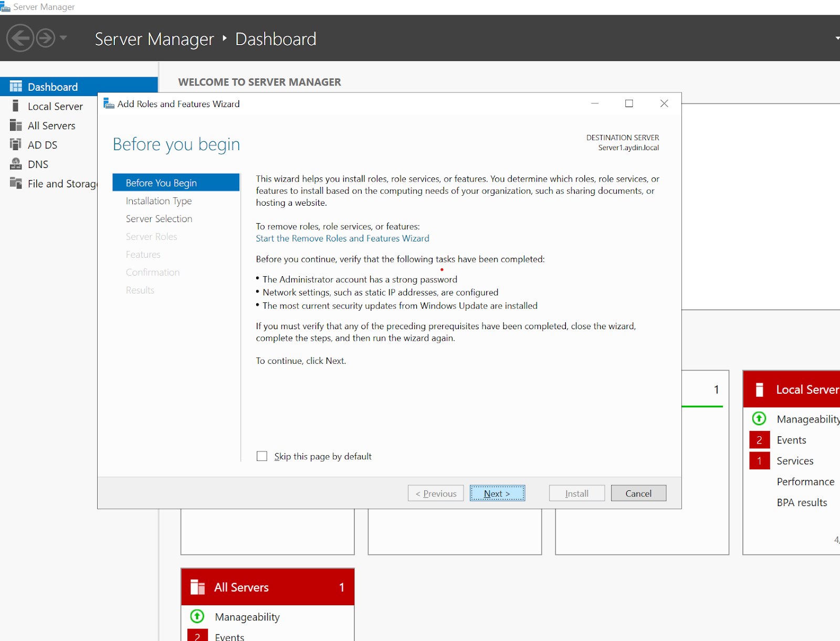Click the Local Server tile header icon

759,390
